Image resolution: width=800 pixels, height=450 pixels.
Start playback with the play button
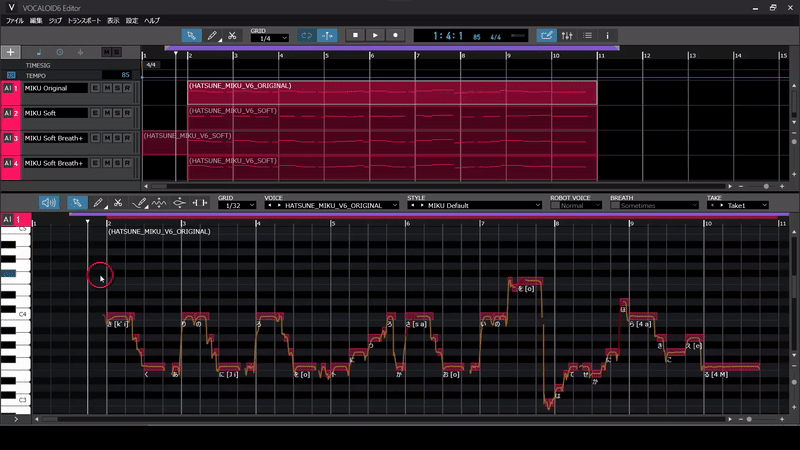(375, 35)
